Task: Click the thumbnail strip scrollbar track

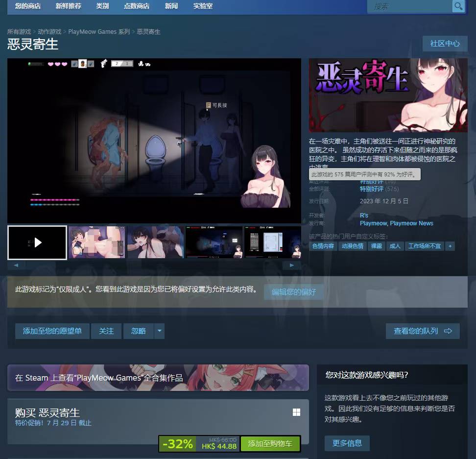Action: pyautogui.click(x=154, y=265)
